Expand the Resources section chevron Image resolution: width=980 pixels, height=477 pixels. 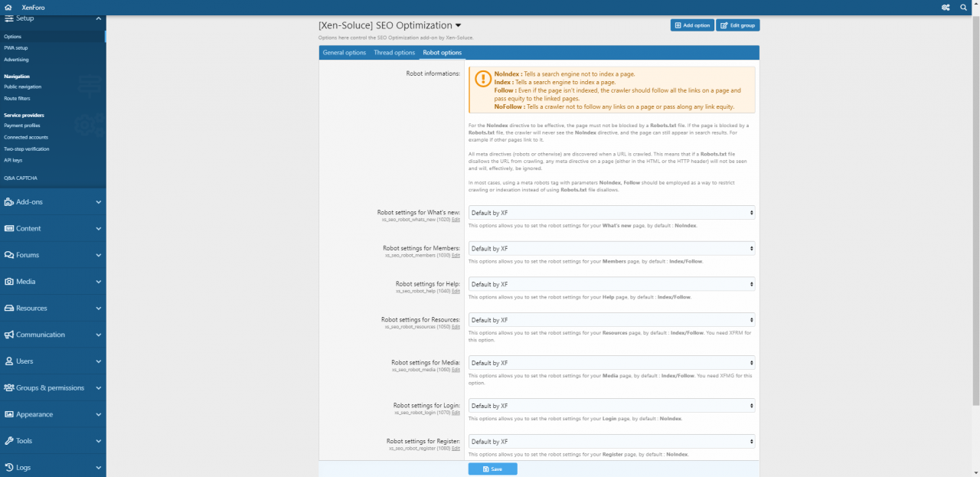pos(99,308)
